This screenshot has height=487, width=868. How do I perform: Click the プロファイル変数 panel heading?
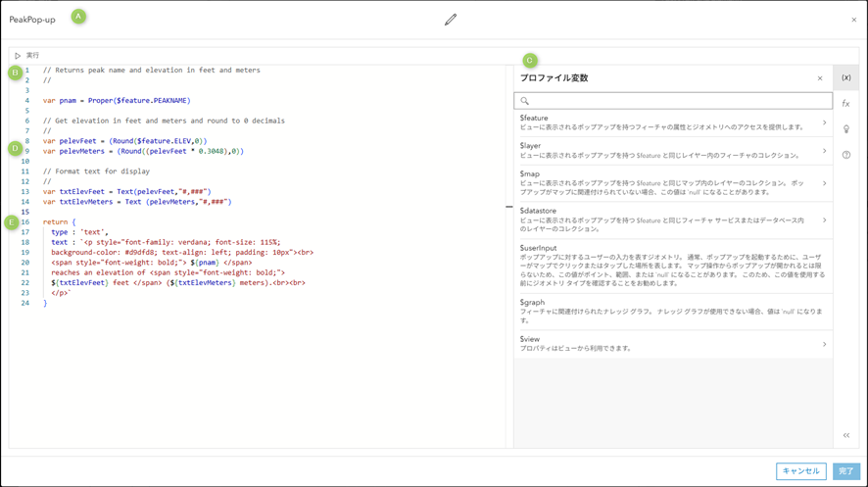(x=554, y=78)
